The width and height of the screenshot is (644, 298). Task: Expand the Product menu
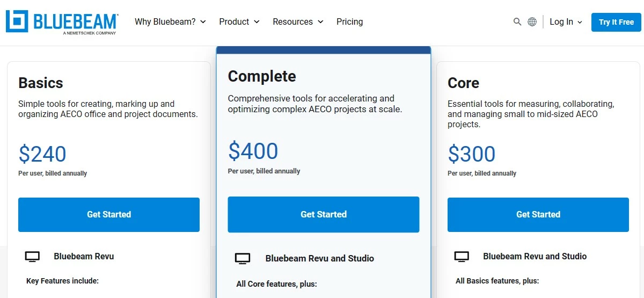click(239, 22)
